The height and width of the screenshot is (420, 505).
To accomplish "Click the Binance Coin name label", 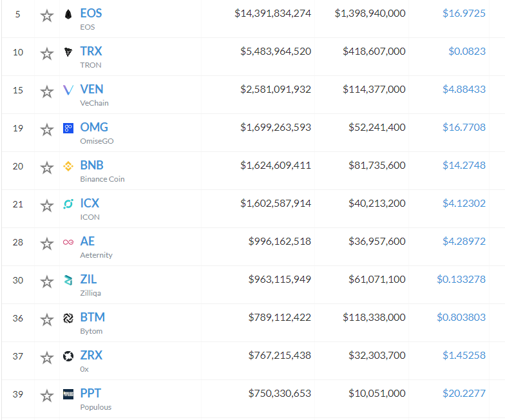I will tap(102, 179).
